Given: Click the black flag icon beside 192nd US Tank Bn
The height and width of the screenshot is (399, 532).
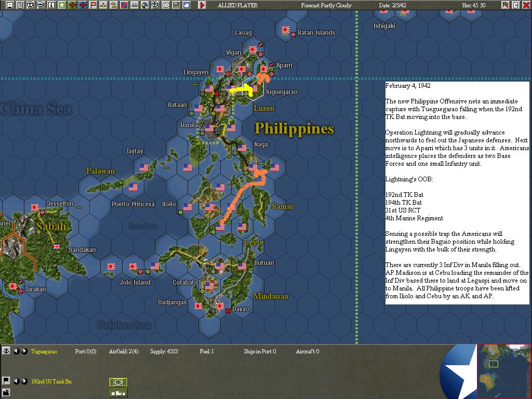Looking at the screenshot, I should pos(6,381).
